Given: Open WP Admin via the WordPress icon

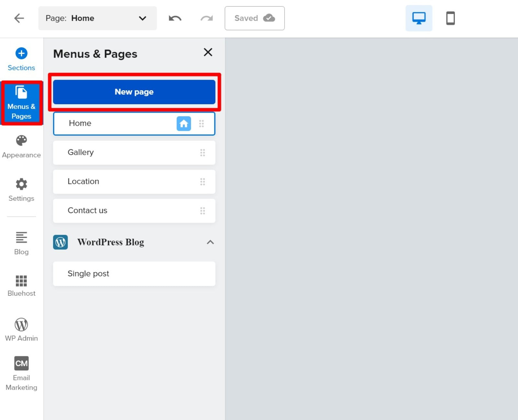Looking at the screenshot, I should click(x=21, y=327).
